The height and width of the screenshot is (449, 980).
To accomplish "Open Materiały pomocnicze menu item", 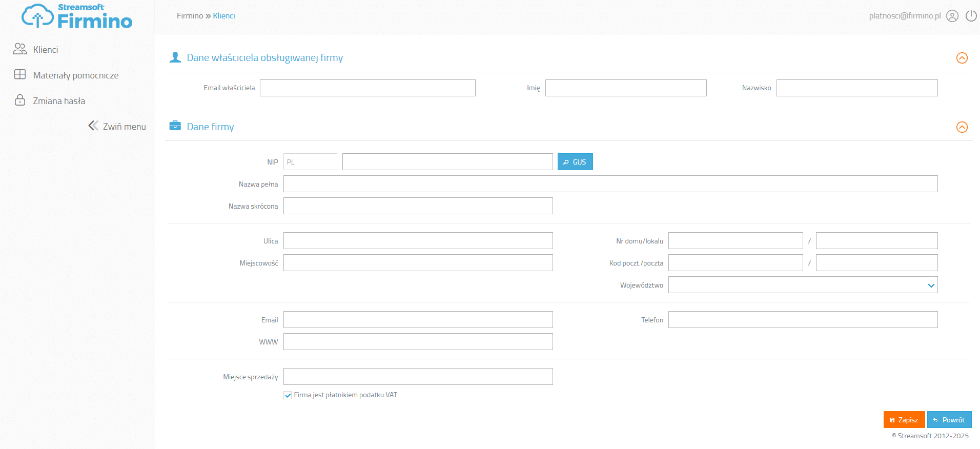I will [75, 75].
